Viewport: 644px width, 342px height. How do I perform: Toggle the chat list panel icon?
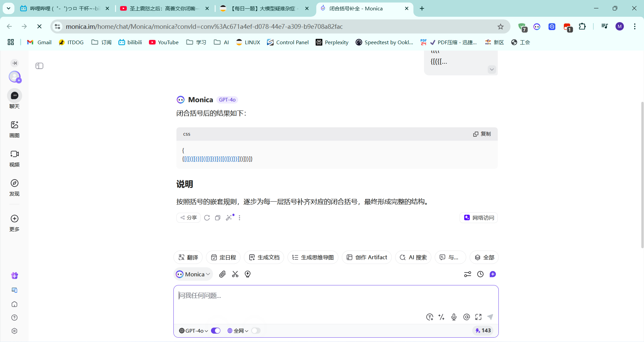point(40,66)
